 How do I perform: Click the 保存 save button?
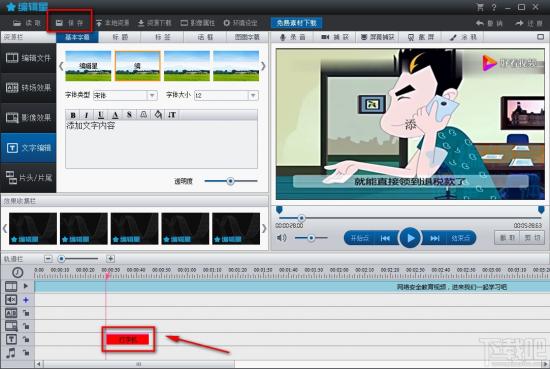tap(69, 23)
